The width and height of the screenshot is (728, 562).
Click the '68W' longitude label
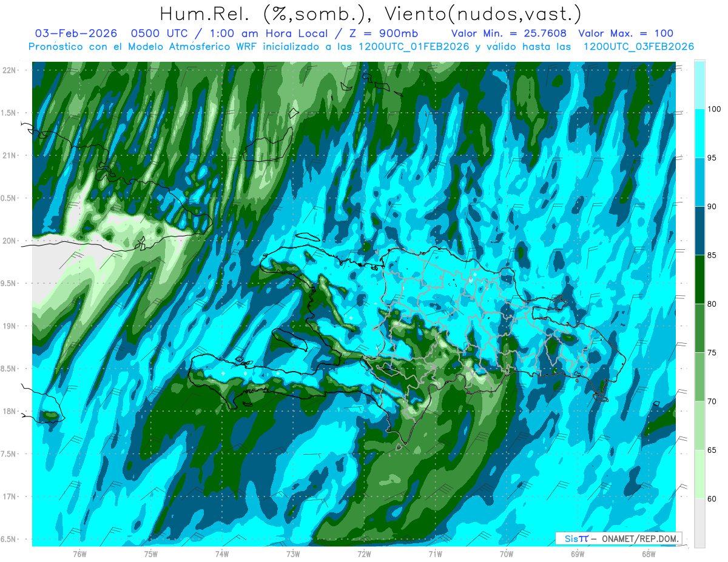(649, 554)
